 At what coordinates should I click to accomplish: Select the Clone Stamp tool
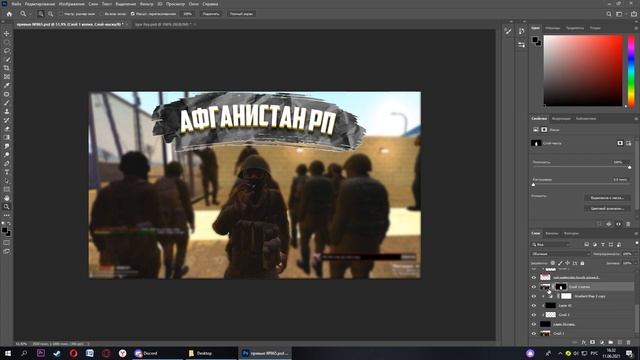[x=7, y=111]
